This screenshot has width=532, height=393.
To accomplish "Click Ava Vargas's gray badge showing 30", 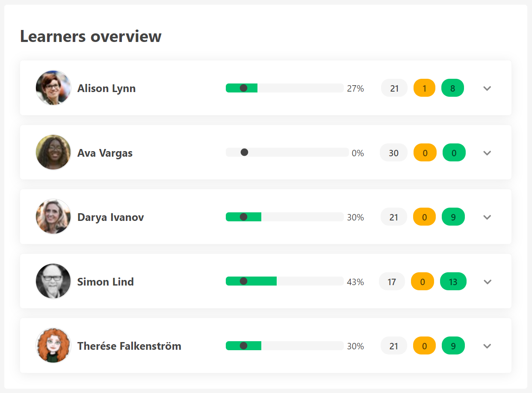I will (x=393, y=152).
